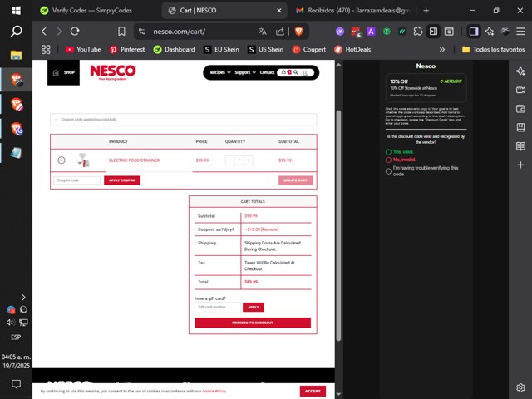Increase the strainer quantity by one
532x399 pixels.
coord(249,160)
